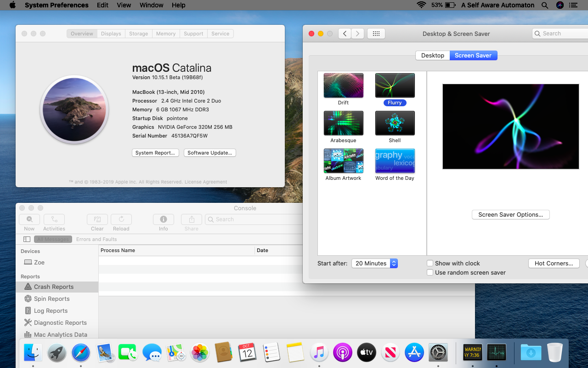Click the Console search field
This screenshot has width=588, height=368.
[254, 219]
